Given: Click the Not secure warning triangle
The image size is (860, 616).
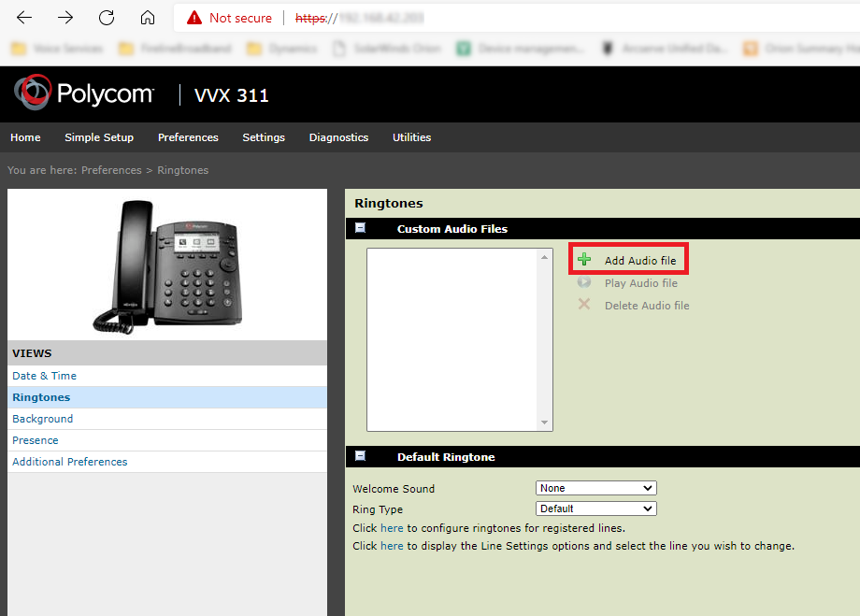Looking at the screenshot, I should click(x=194, y=18).
